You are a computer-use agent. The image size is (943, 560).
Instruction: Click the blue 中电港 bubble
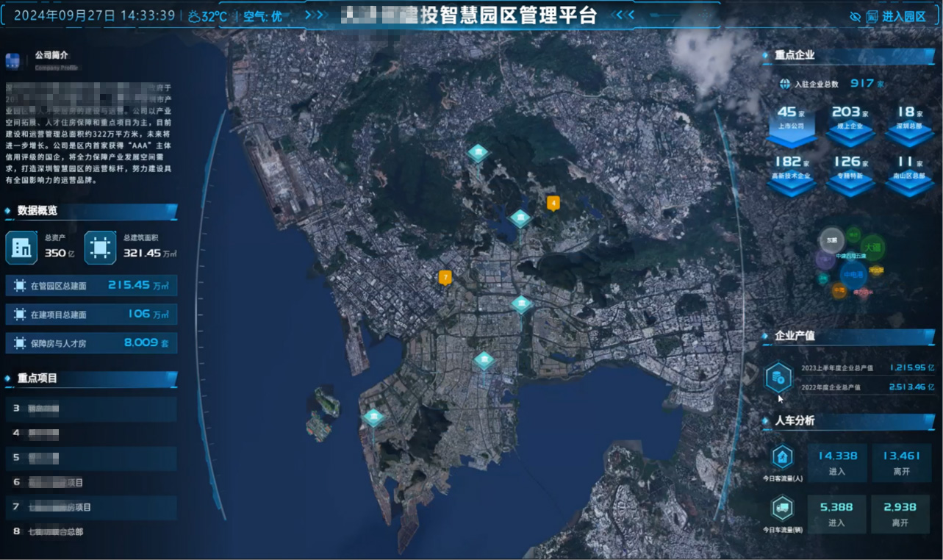point(853,275)
